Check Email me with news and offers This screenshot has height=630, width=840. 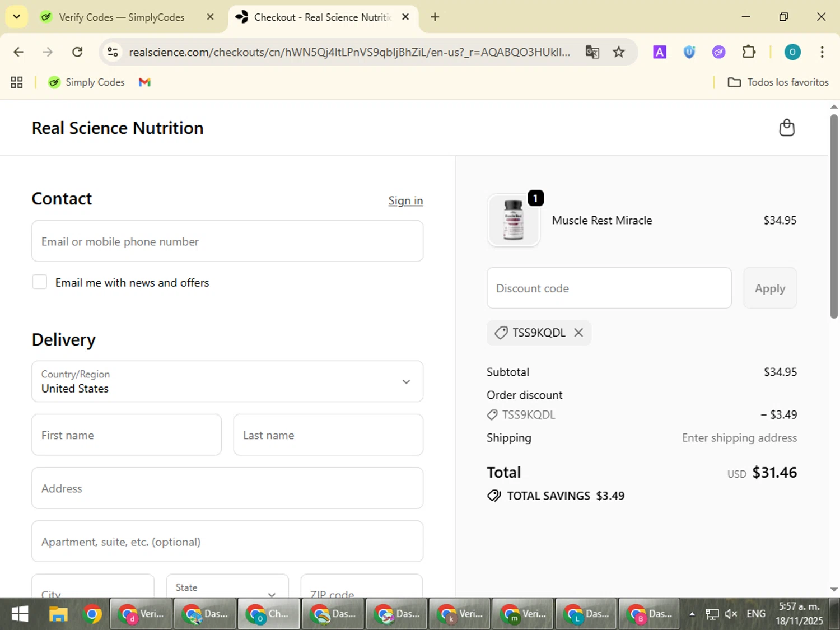(40, 282)
